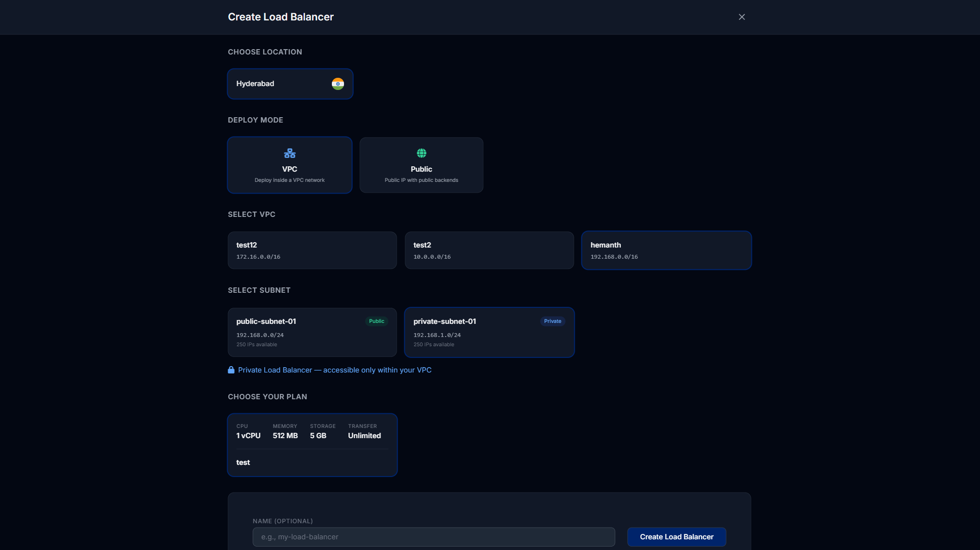Select the test12 VPC
This screenshot has width=980, height=550.
pos(312,250)
